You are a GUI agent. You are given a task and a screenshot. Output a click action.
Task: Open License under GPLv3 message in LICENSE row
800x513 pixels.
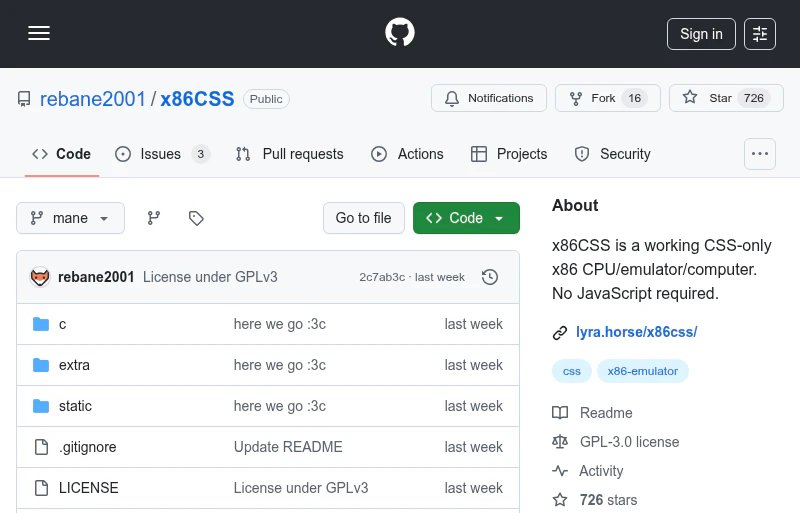[301, 487]
